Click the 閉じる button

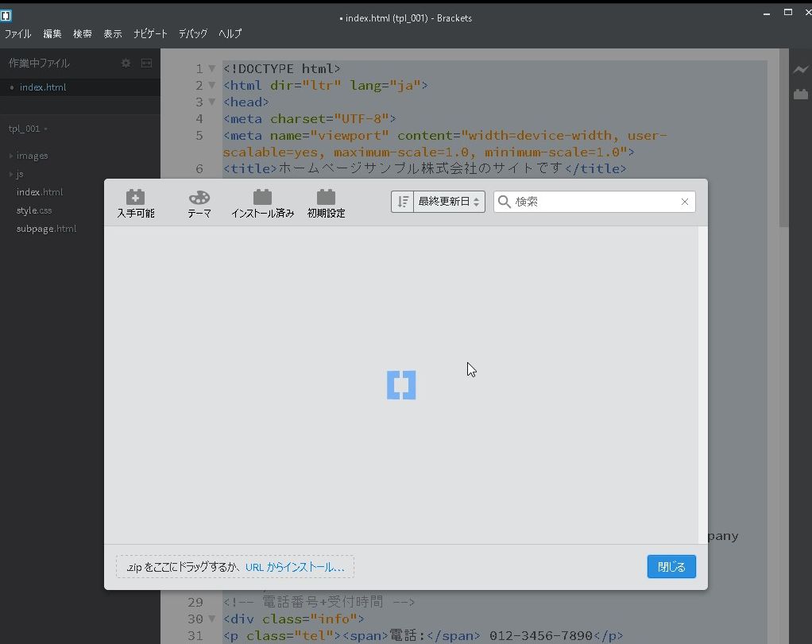point(671,566)
